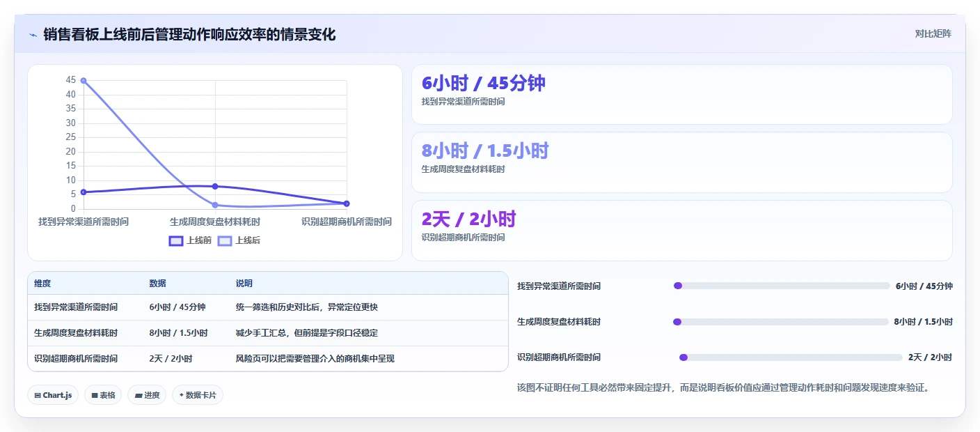Click 2天 / 2小时 value right of progress bar
980x432 pixels.
(x=930, y=357)
